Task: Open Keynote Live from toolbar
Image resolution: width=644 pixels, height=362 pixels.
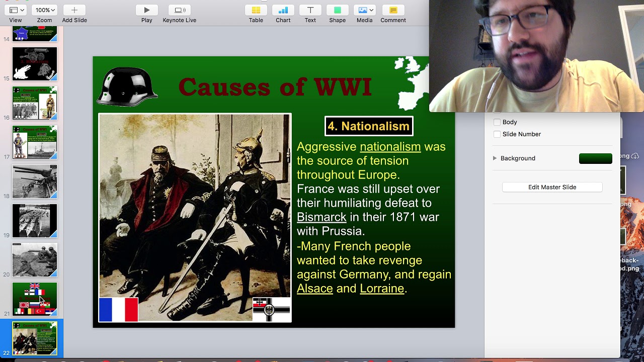Action: pos(180,10)
